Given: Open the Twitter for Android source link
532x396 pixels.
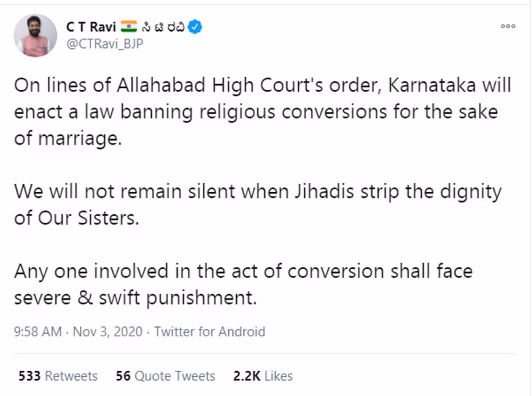Looking at the screenshot, I should tap(209, 332).
